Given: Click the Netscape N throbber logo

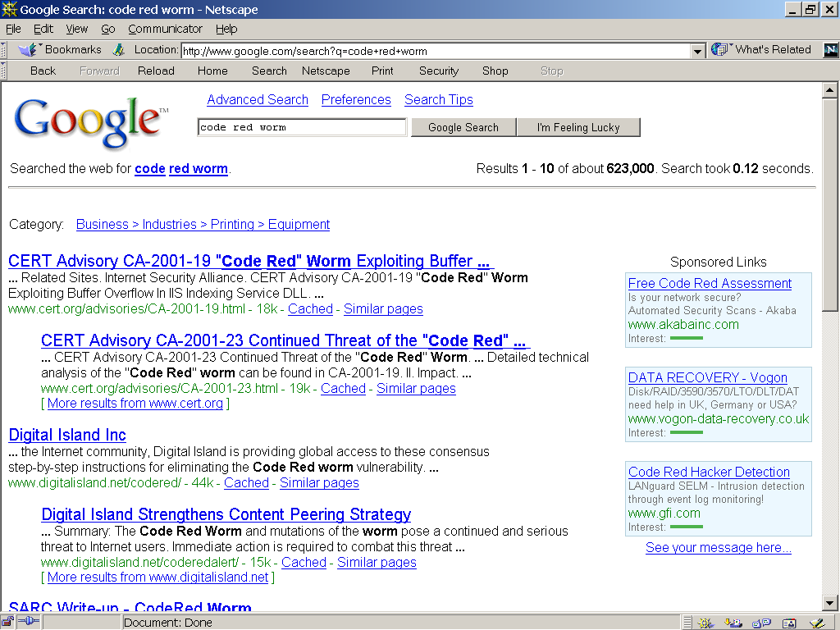Looking at the screenshot, I should click(830, 50).
